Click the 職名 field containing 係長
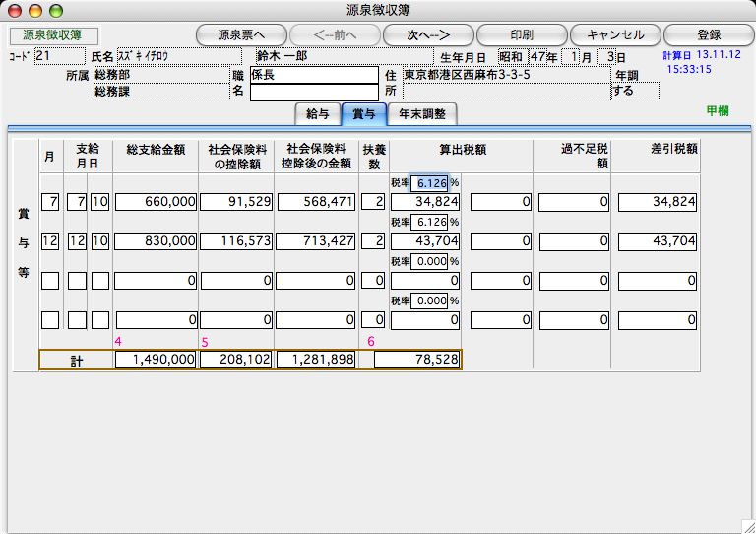The height and width of the screenshot is (534, 756). pos(314,75)
